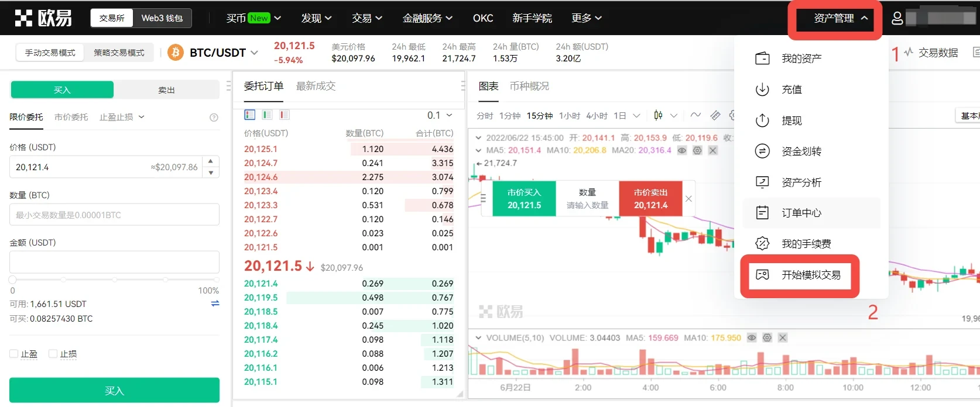The width and height of the screenshot is (980, 407).
Task: Toggle VOLUME indicator visibility eye
Action: pyautogui.click(x=752, y=337)
